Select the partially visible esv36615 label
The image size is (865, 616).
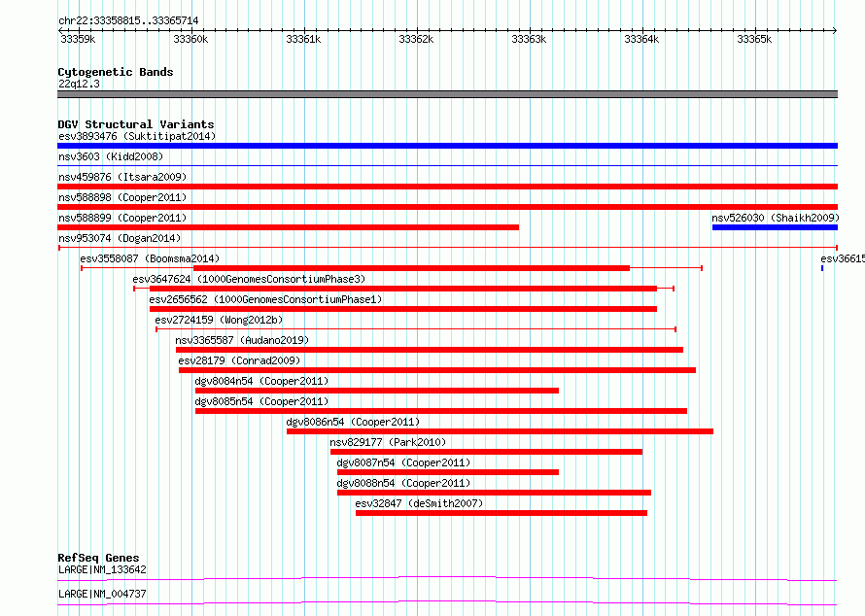(843, 258)
